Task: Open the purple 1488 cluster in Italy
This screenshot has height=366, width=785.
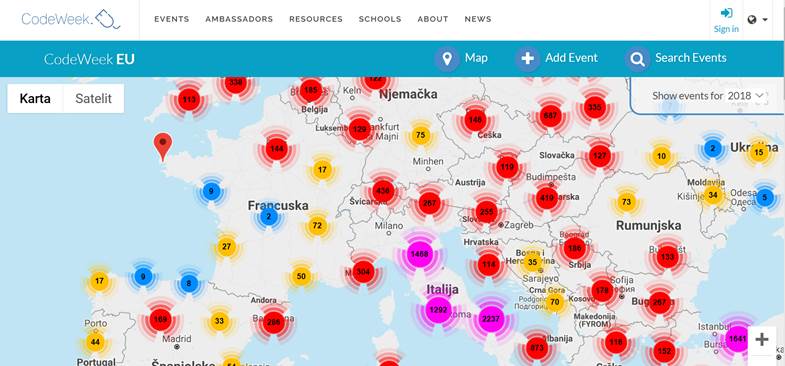Action: (x=419, y=254)
